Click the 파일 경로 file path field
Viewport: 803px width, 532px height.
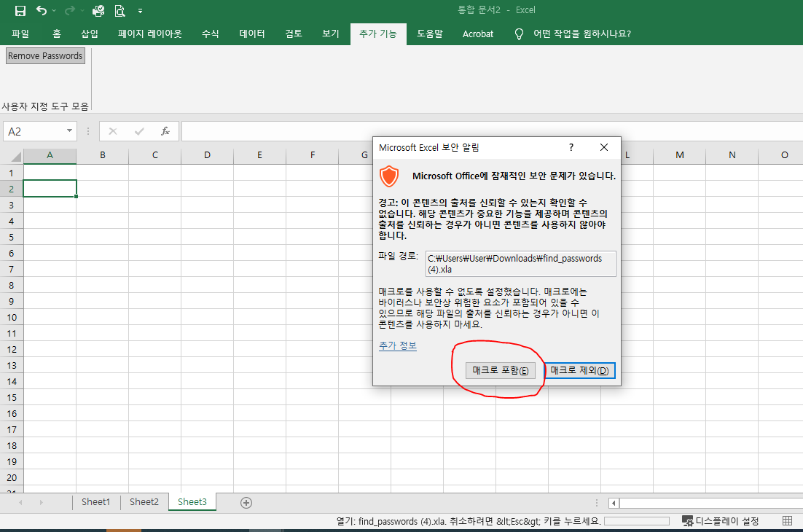[x=520, y=264]
